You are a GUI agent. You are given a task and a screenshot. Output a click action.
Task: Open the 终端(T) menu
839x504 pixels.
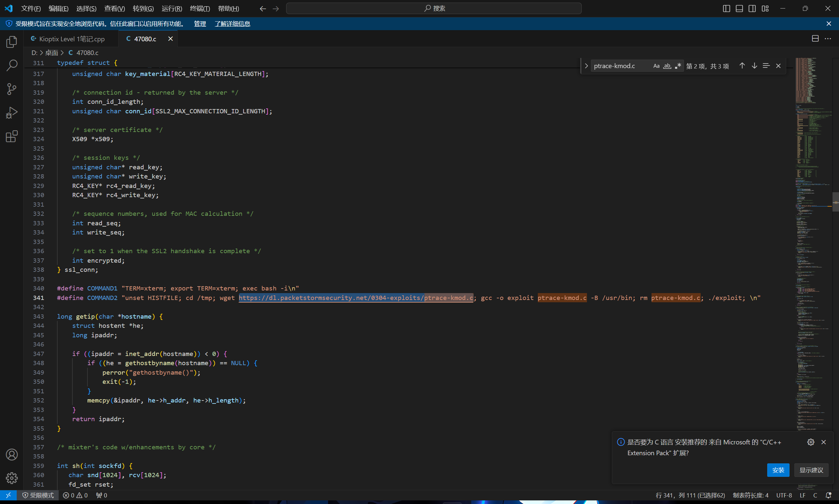pyautogui.click(x=200, y=9)
